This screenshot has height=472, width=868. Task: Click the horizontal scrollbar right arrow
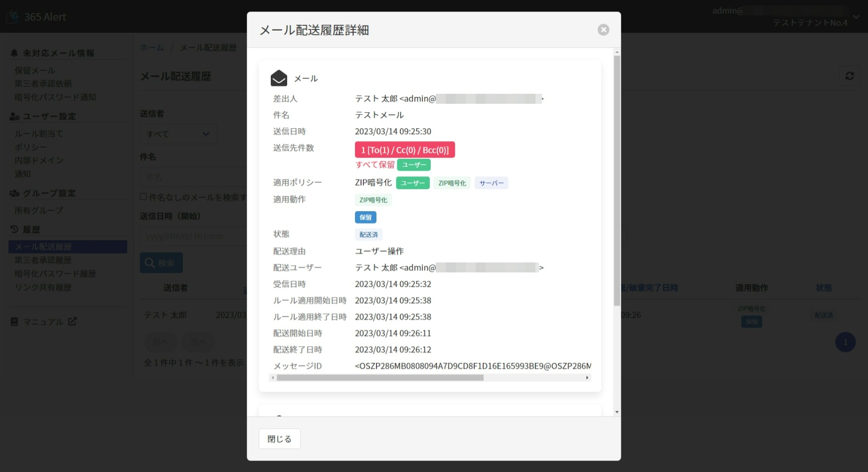[587, 378]
